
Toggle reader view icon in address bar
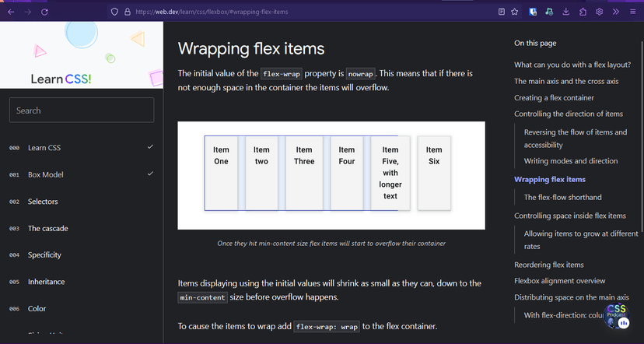coord(499,12)
